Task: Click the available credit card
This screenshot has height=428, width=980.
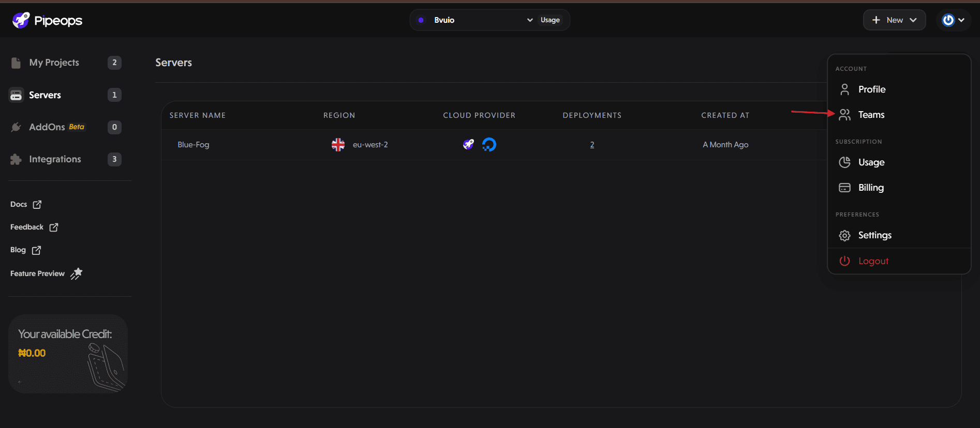Action: [68, 354]
